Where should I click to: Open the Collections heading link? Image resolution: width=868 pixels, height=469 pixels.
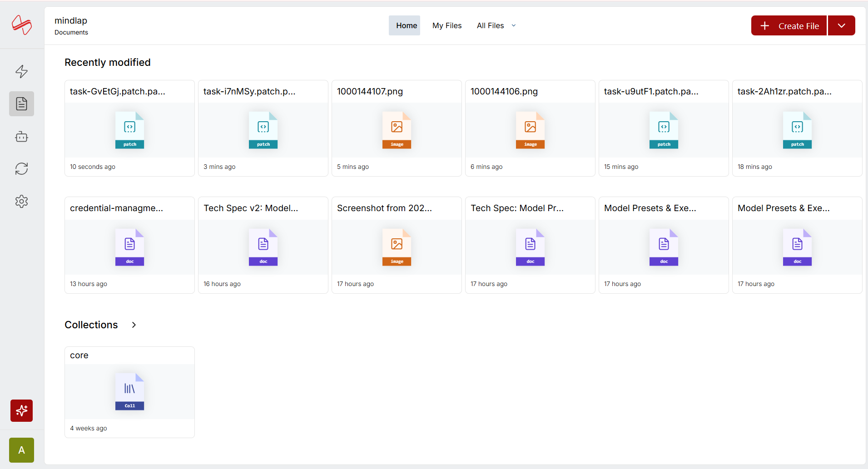tap(91, 325)
